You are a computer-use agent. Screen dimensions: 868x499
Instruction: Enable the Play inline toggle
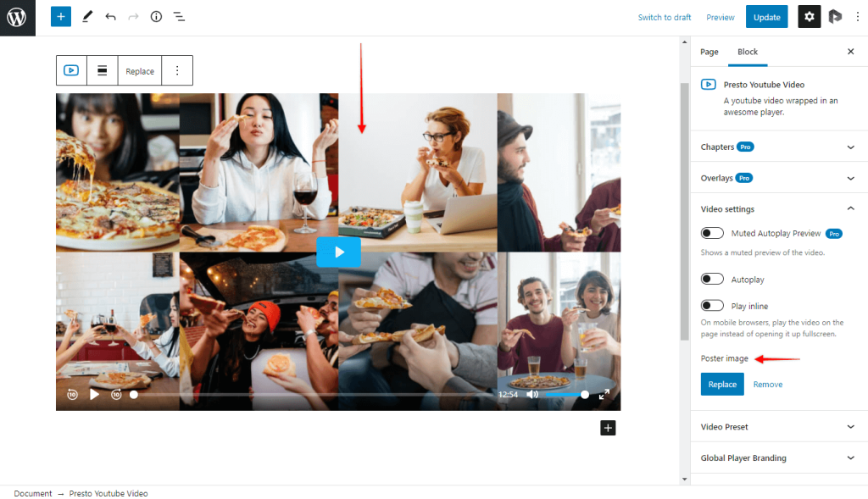(712, 305)
